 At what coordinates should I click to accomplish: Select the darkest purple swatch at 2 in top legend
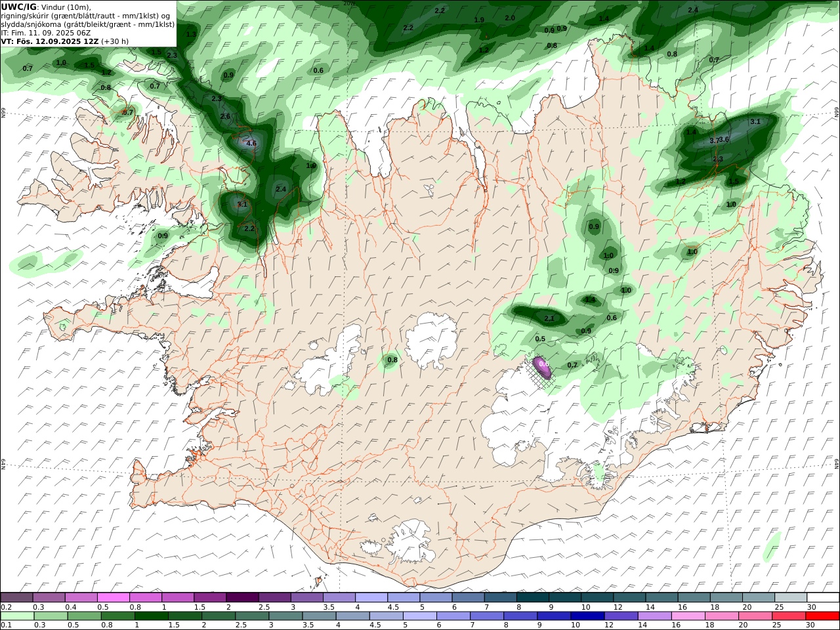(241, 597)
